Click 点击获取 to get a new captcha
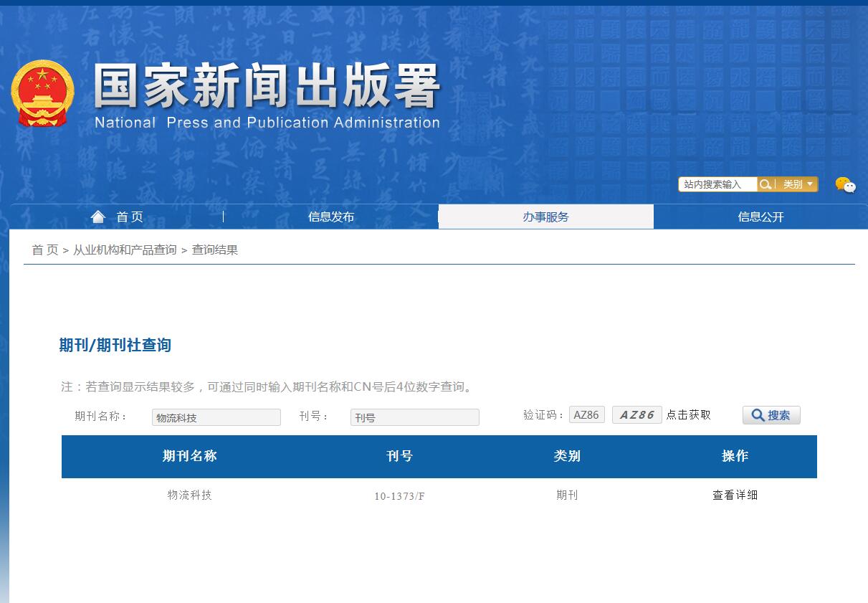 pos(686,414)
